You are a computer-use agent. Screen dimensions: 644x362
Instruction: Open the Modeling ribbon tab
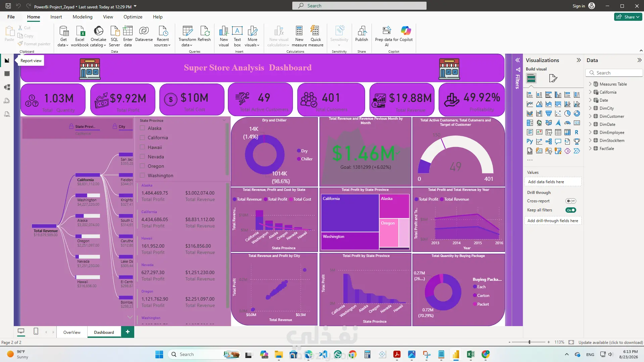82,17
